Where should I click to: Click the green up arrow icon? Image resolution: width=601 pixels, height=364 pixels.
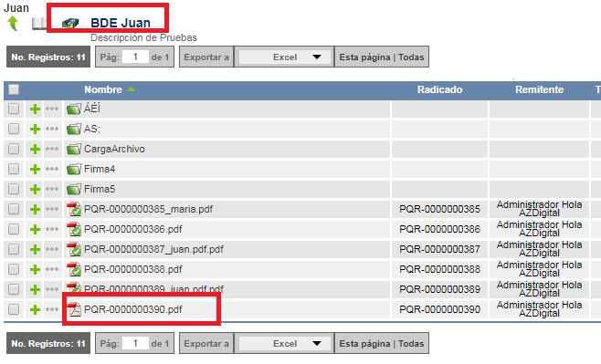click(x=13, y=23)
